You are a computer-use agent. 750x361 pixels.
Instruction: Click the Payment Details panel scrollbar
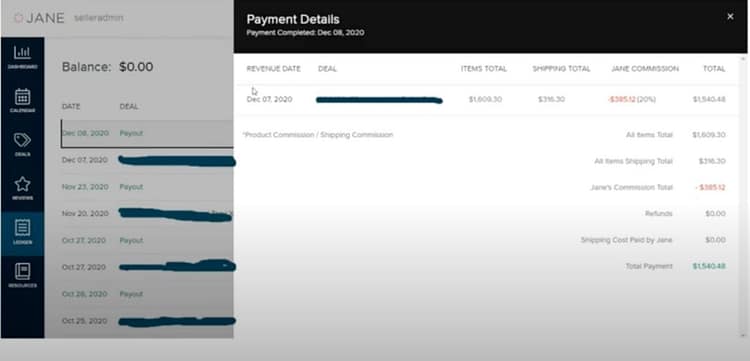743,196
